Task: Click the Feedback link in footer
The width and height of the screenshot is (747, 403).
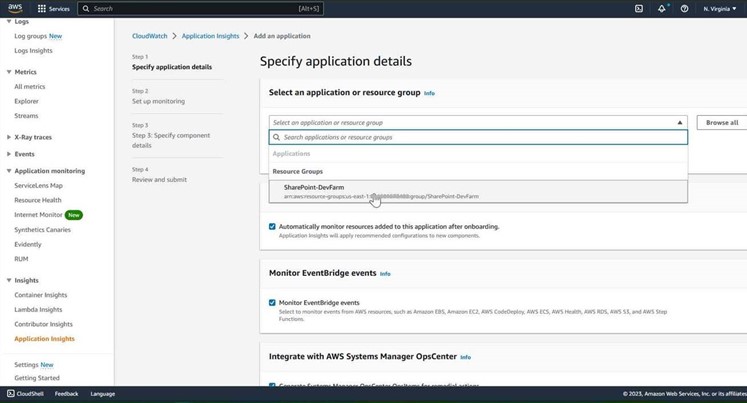Action: pyautogui.click(x=66, y=394)
